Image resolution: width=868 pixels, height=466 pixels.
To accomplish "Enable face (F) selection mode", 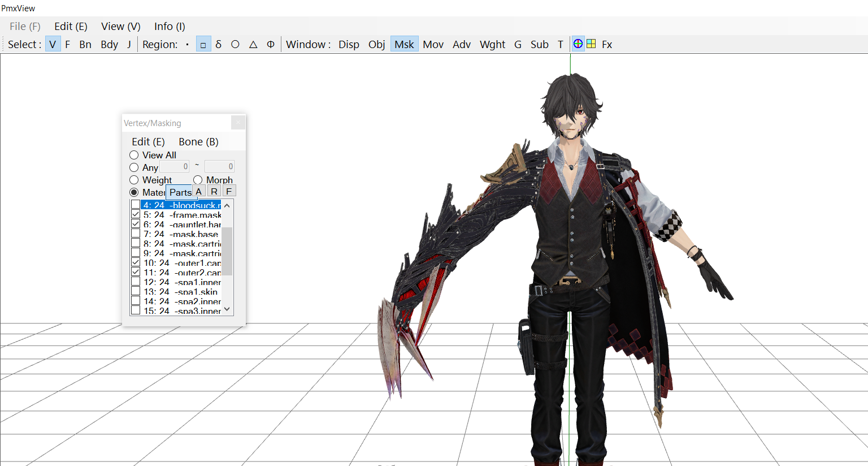I will pos(68,45).
